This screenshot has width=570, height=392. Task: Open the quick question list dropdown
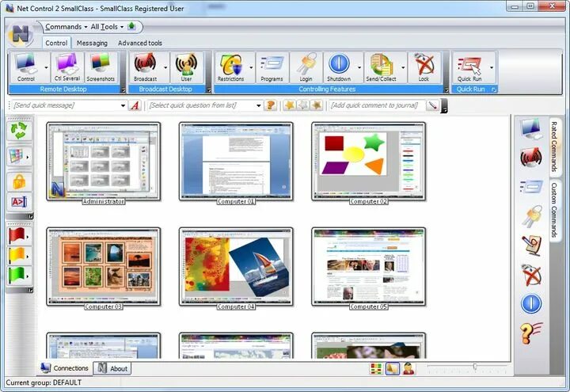(x=258, y=106)
